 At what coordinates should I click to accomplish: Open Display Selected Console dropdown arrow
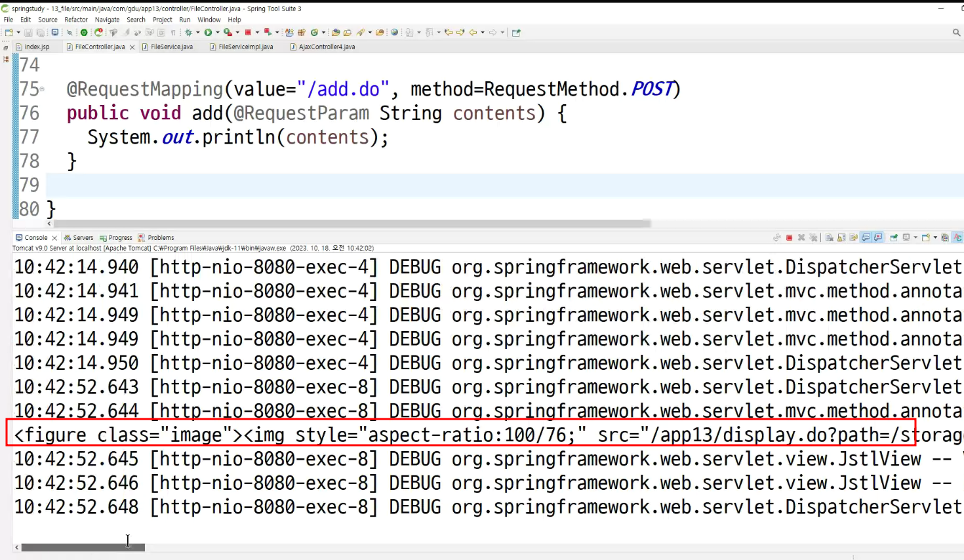915,237
